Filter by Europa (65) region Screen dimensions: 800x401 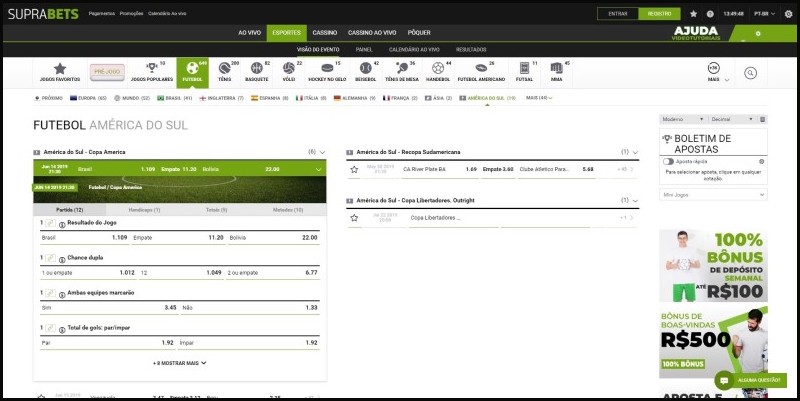pos(88,98)
